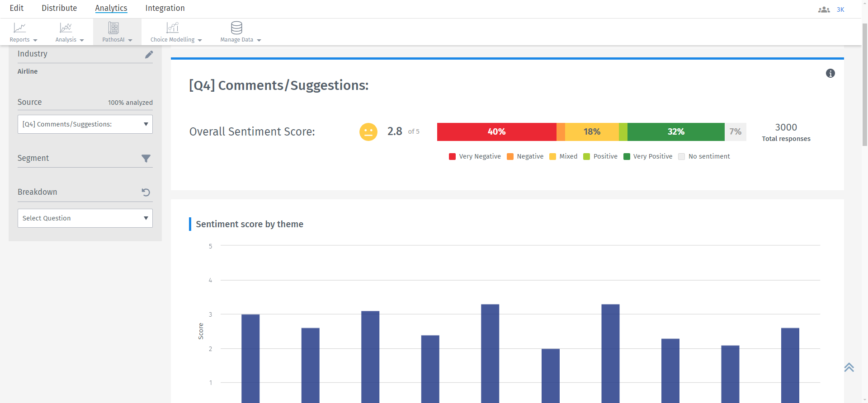Click the red 40% sentiment bar segment

[x=496, y=132]
